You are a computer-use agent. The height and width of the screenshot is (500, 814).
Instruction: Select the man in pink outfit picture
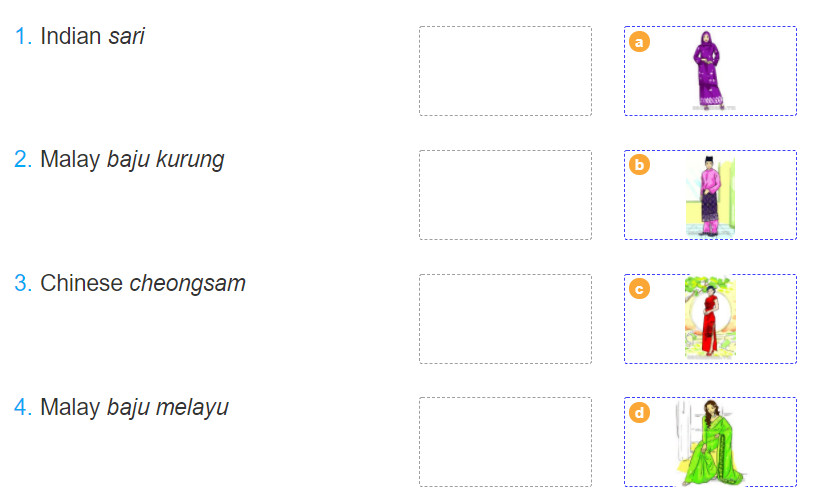710,196
